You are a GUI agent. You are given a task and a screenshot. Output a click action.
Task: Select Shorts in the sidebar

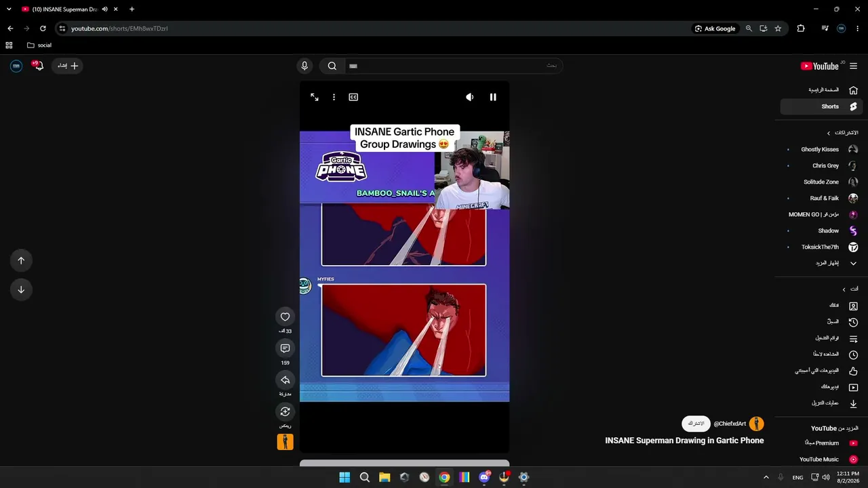tap(821, 106)
